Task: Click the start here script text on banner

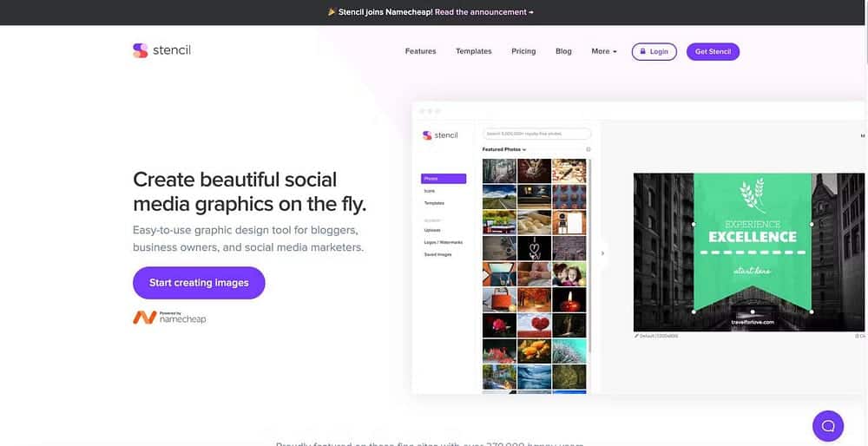Action: pos(752,271)
